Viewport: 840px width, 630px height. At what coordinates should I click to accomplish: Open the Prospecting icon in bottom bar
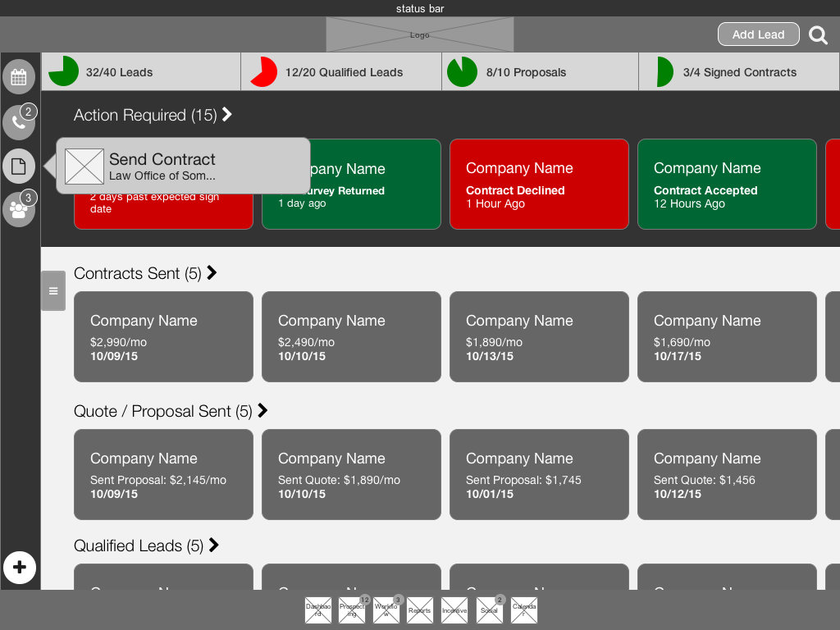pos(352,610)
